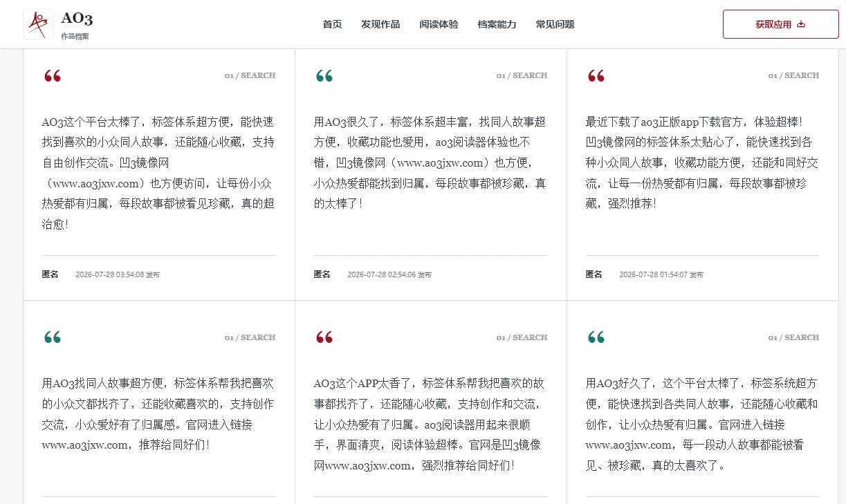Click the 获取应用 button

(x=781, y=24)
